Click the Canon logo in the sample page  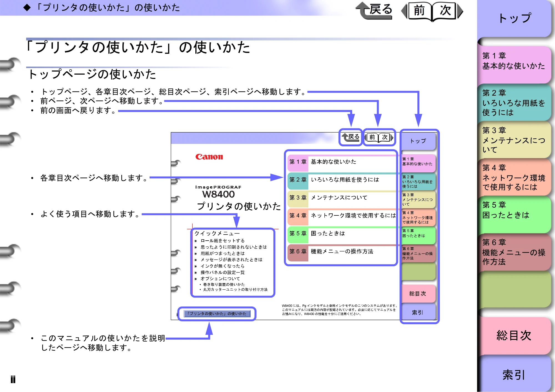point(209,157)
